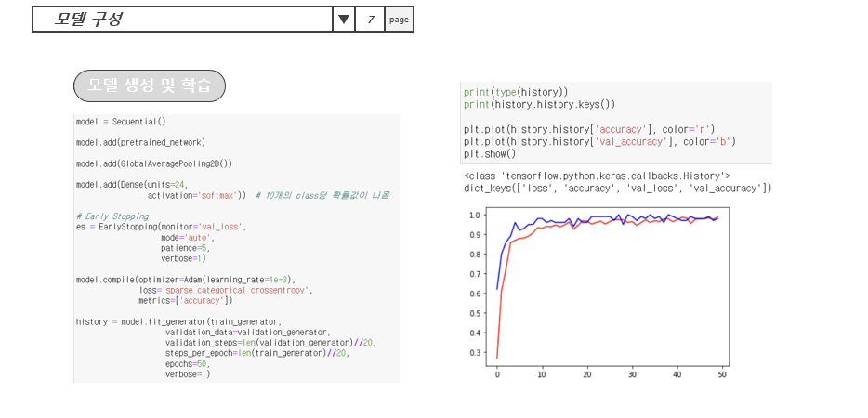Click the validation_data=validation_generator line
This screenshot has height=418, width=868.
[x=247, y=333]
